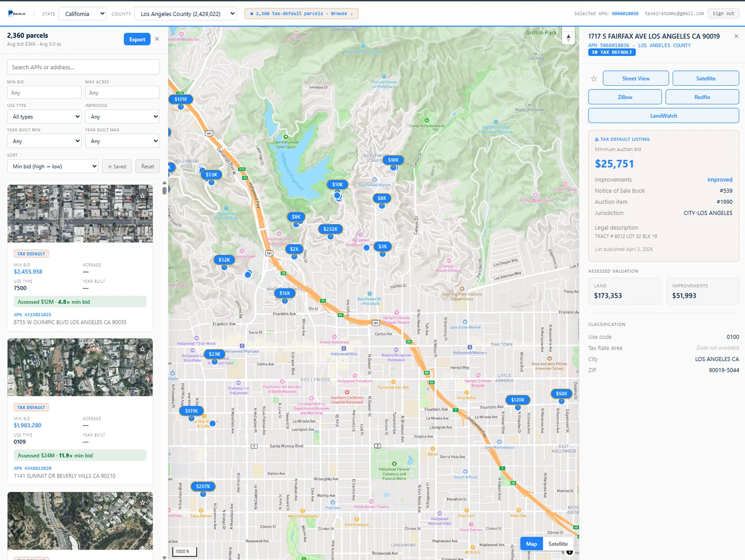Image resolution: width=745 pixels, height=560 pixels.
Task: Select the $232K map marker
Action: click(330, 229)
